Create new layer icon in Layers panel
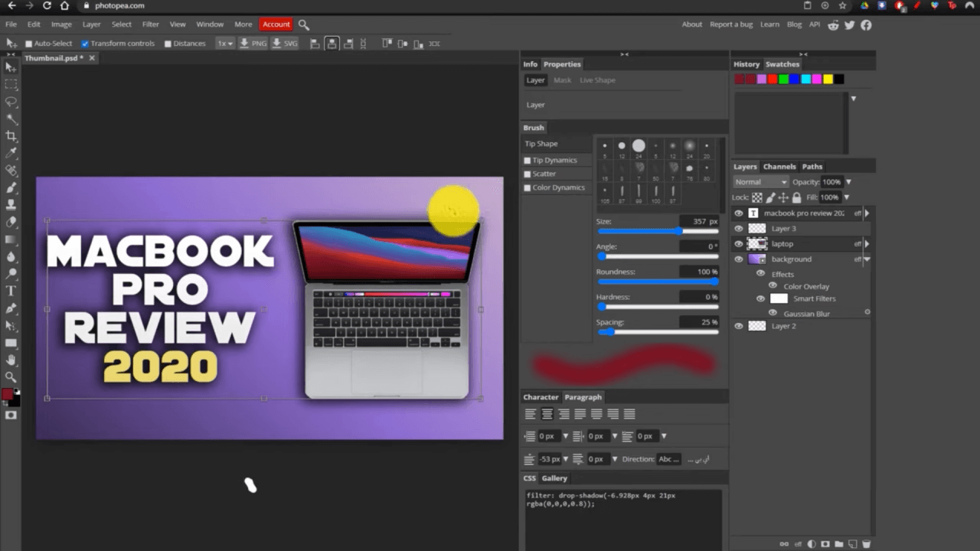Image resolution: width=980 pixels, height=551 pixels. click(852, 544)
